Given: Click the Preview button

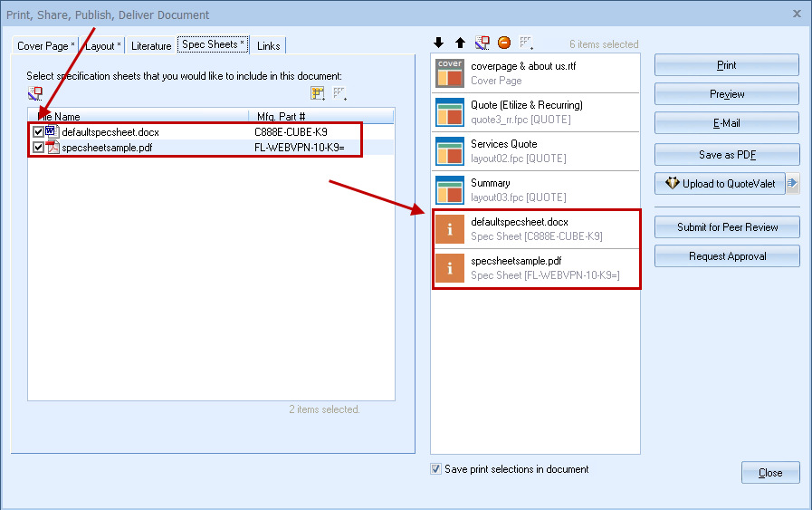Looking at the screenshot, I should coord(727,94).
